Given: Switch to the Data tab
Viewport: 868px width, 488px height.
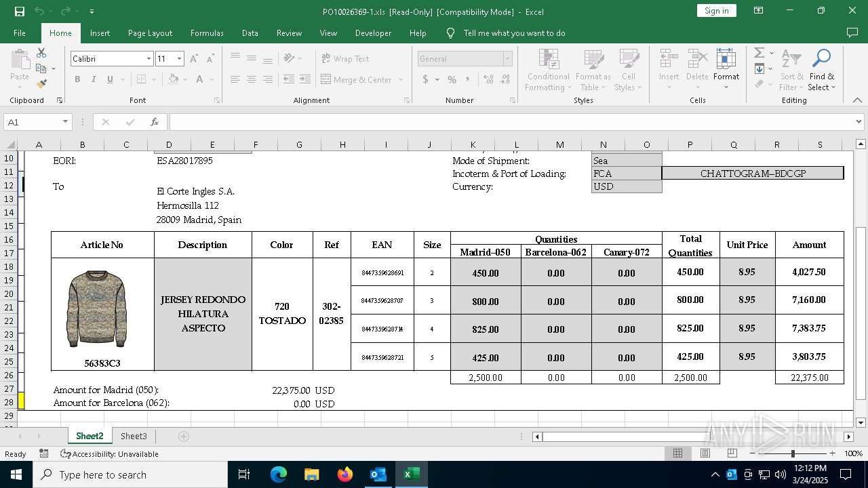Looking at the screenshot, I should [250, 33].
